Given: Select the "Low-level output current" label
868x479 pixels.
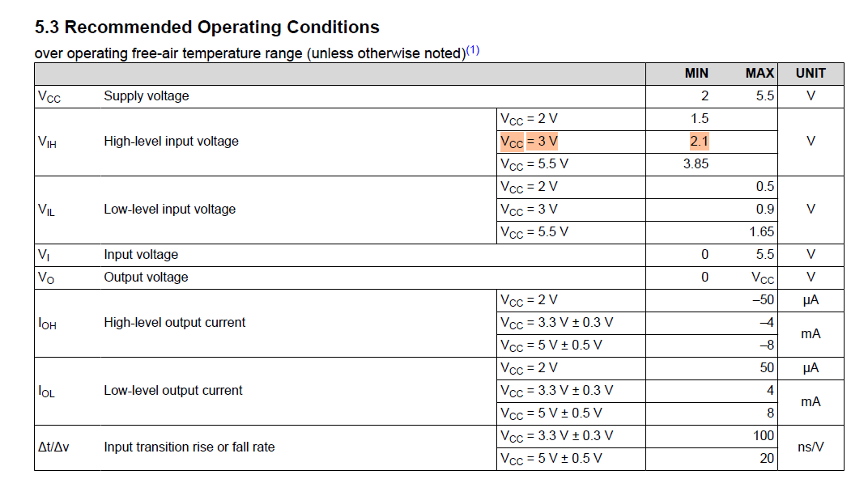Looking at the screenshot, I should [x=173, y=391].
